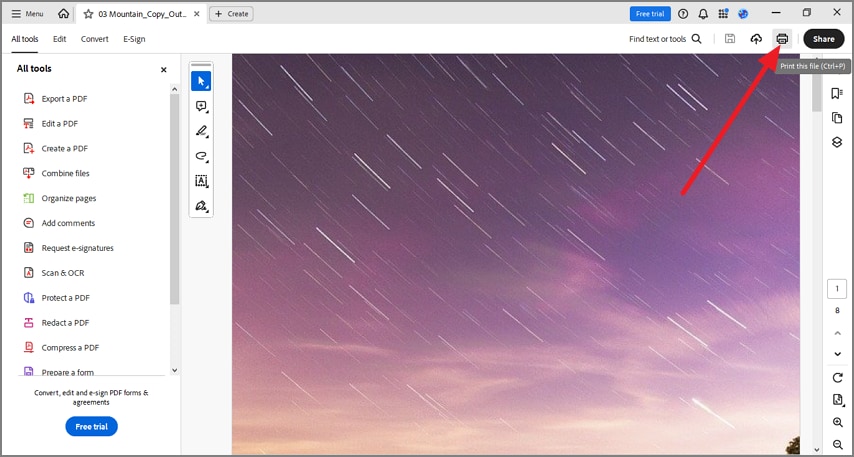This screenshot has width=854, height=457.
Task: Rotate the page clockwise icon
Action: coord(838,377)
